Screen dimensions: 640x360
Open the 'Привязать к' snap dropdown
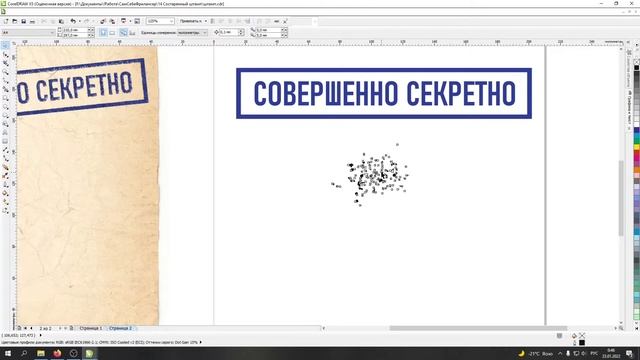193,21
